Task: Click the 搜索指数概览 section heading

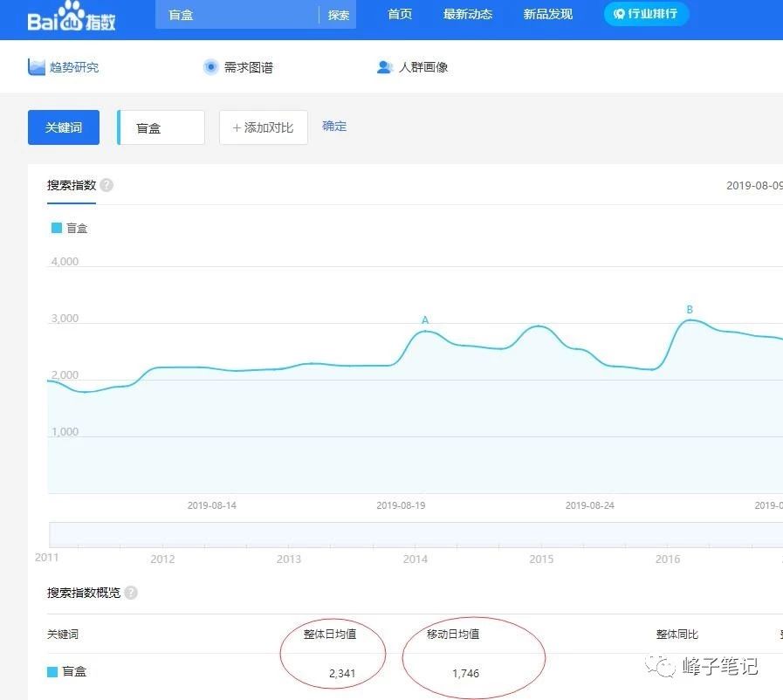Action: click(x=84, y=593)
